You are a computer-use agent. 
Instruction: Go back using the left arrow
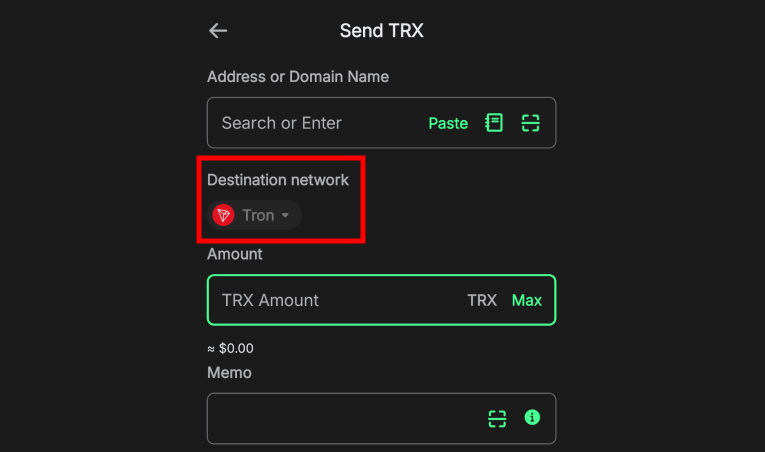218,31
